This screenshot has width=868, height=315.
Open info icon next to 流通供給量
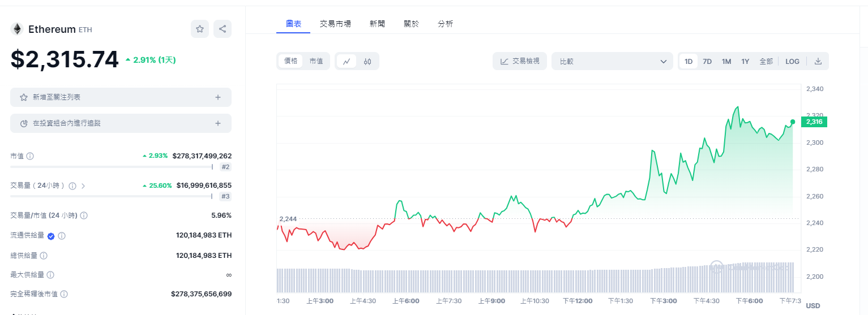[62, 236]
